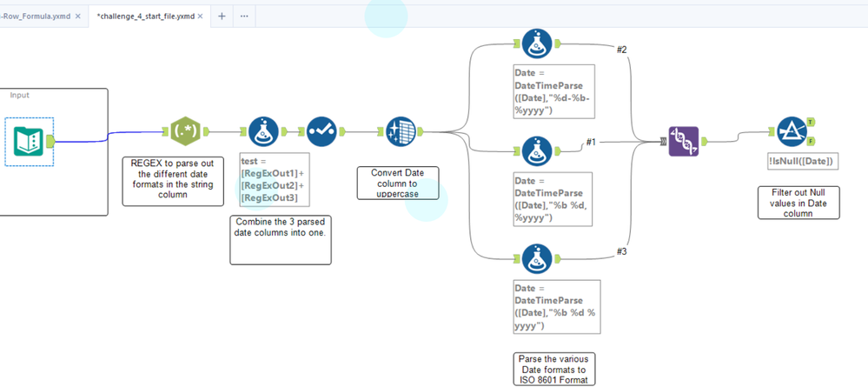This screenshot has height=387, width=868.
Task: Click the Select tool checkmark icon
Action: 321,131
